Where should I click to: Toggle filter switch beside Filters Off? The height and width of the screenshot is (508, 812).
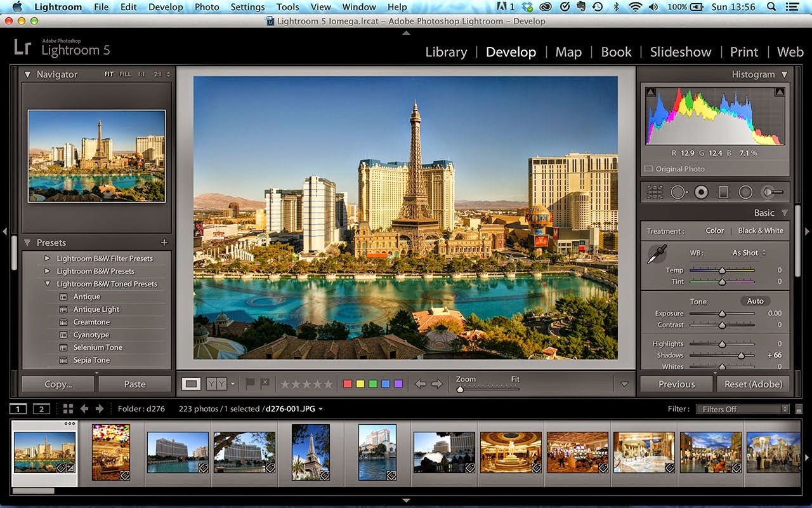(798, 410)
